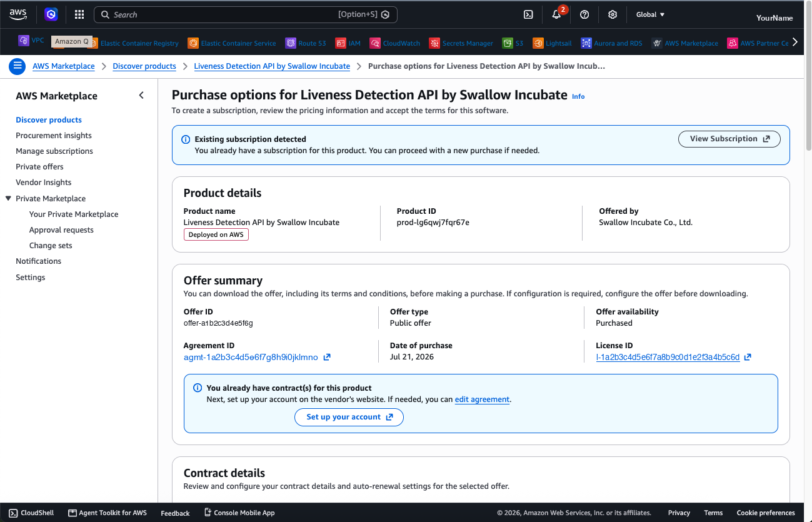Open the help question mark icon
This screenshot has width=812, height=522.
584,14
